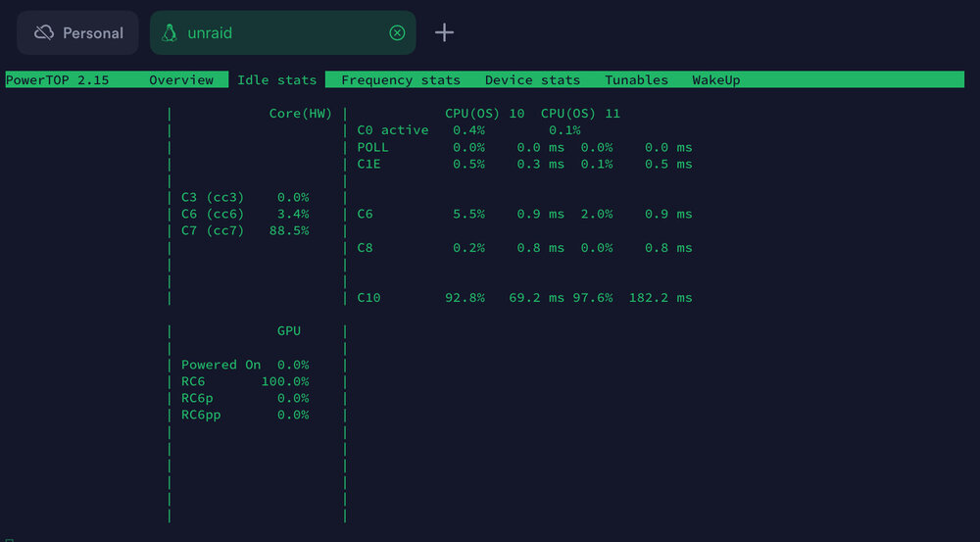Click the C7 (cc7) core label
The image size is (980, 542).
point(213,230)
